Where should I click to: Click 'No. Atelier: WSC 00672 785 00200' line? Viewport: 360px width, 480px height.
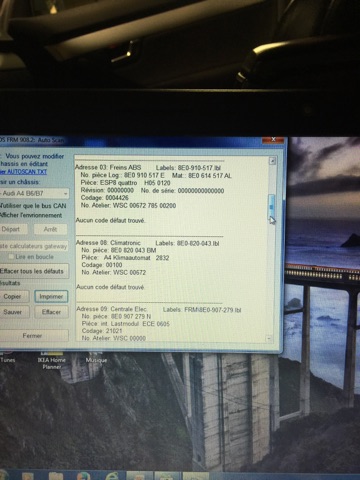129,206
